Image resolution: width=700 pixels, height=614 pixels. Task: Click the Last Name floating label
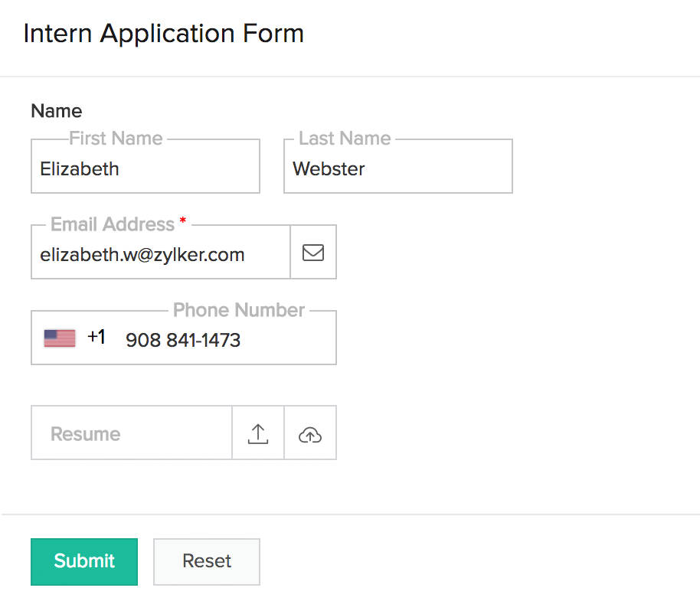click(x=345, y=139)
